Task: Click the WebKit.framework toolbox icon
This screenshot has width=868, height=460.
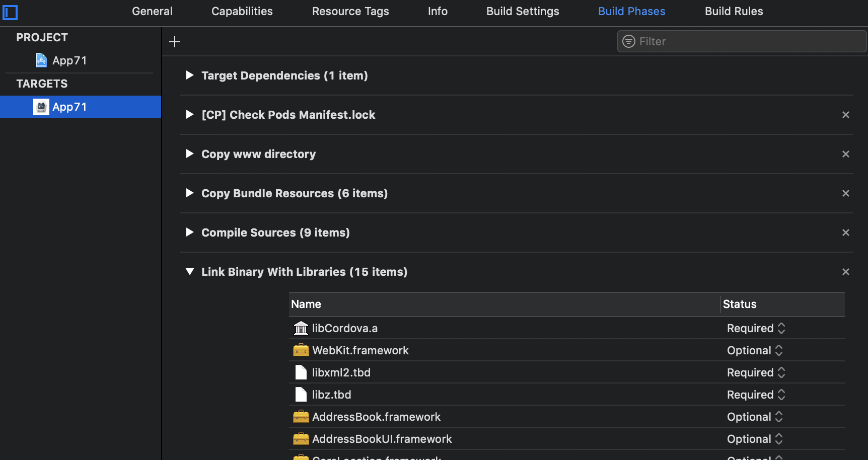Action: coord(301,350)
